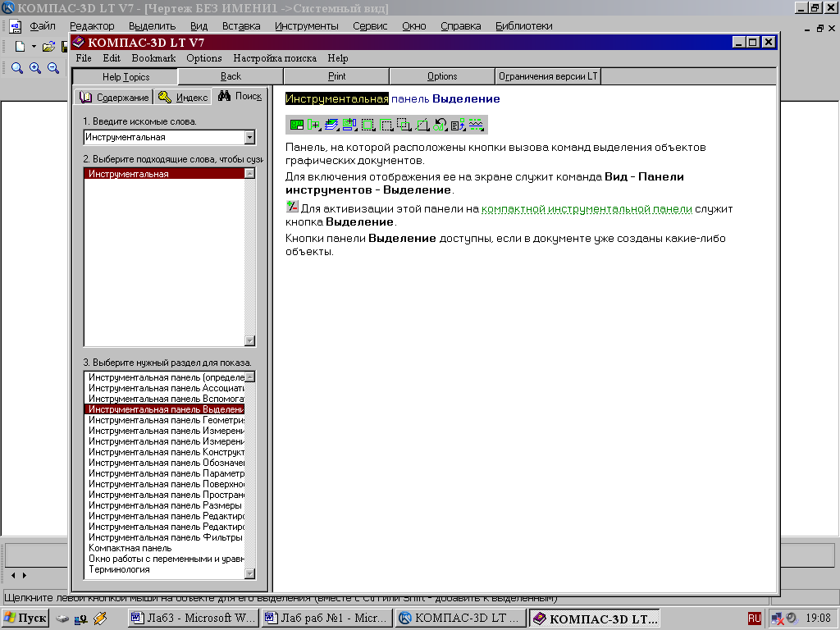Screen dimensions: 840x630
Task: Click the Print button
Action: pos(336,76)
